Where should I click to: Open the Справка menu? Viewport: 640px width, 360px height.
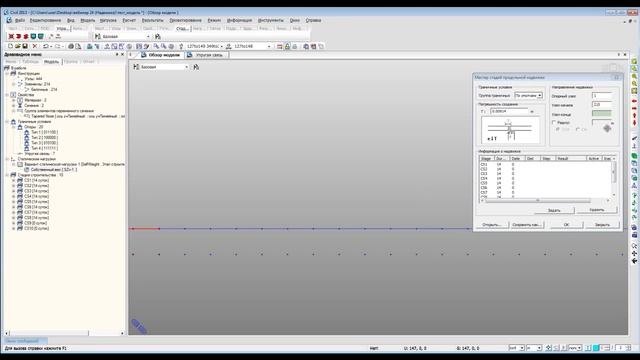(x=313, y=20)
